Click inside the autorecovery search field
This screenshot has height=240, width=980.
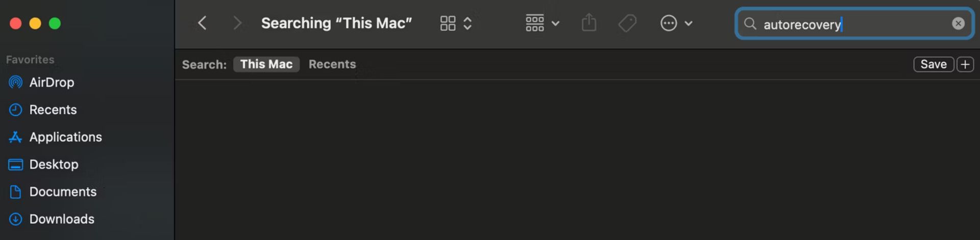[854, 23]
